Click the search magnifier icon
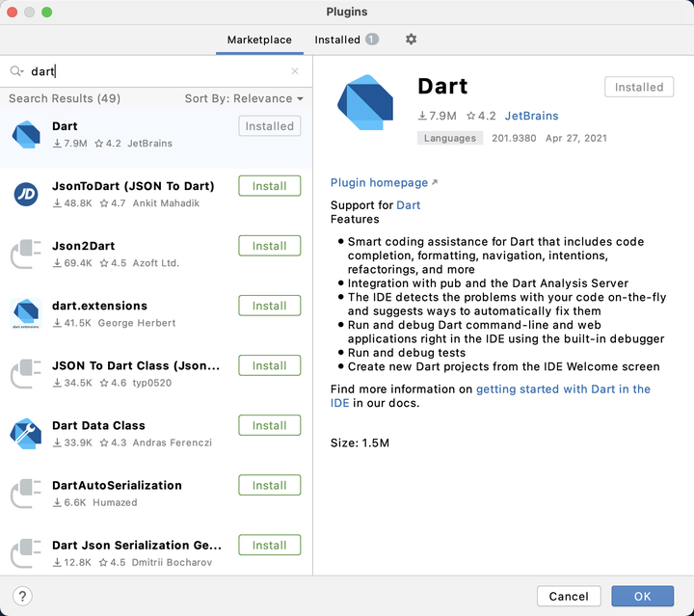 coord(16,70)
